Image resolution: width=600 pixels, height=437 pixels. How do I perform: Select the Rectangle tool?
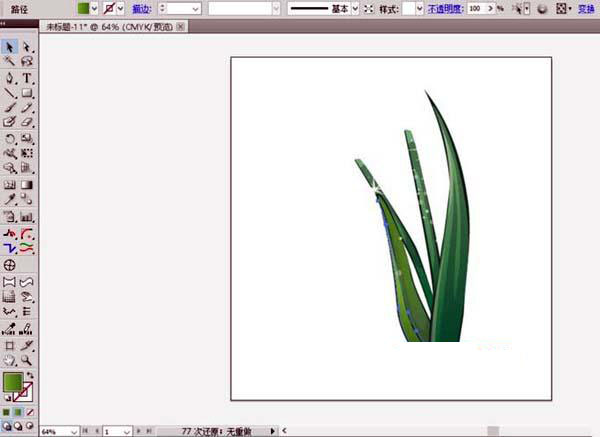coord(27,92)
